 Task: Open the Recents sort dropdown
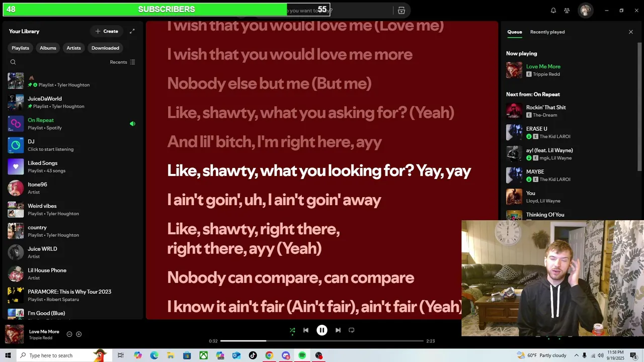tap(122, 62)
